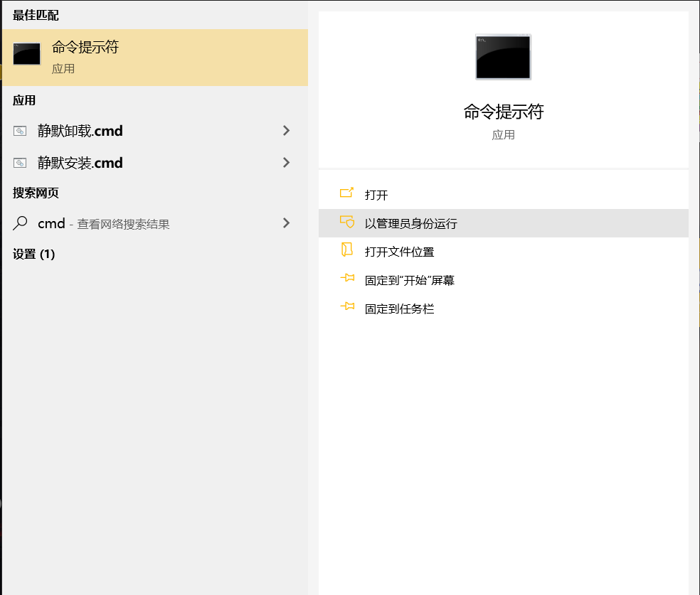Expand arrow for cmd web search
Viewport: 700px width, 595px height.
[287, 223]
